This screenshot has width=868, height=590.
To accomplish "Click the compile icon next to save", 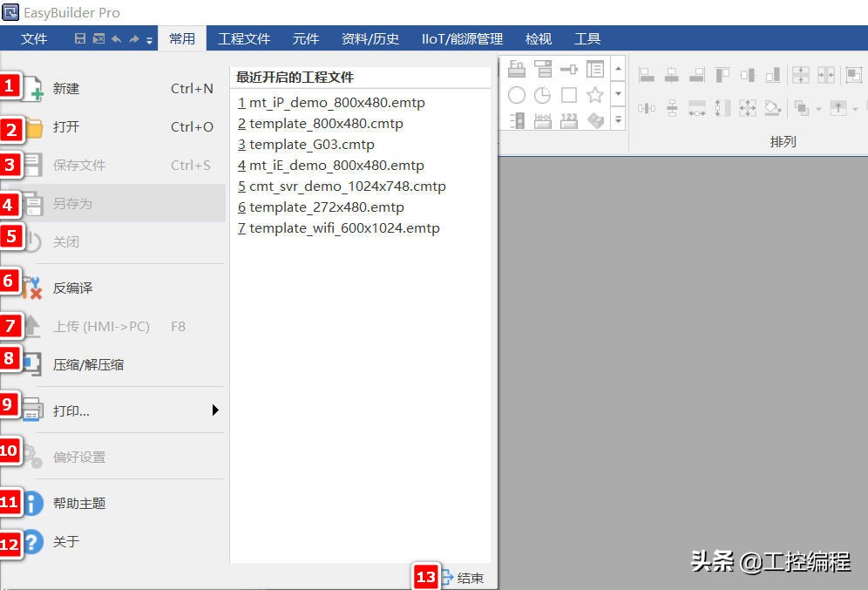I will [x=98, y=38].
